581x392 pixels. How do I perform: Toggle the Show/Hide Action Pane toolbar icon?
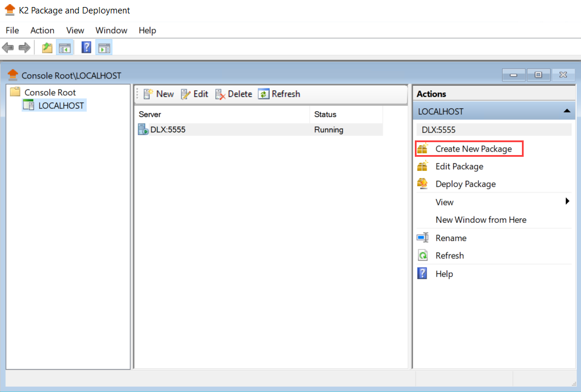(104, 48)
